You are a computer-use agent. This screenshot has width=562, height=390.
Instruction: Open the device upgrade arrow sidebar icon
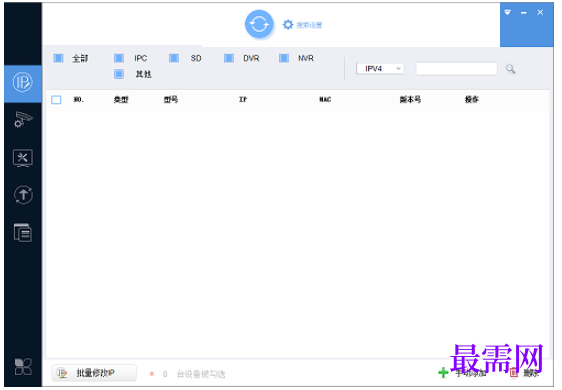[23, 195]
